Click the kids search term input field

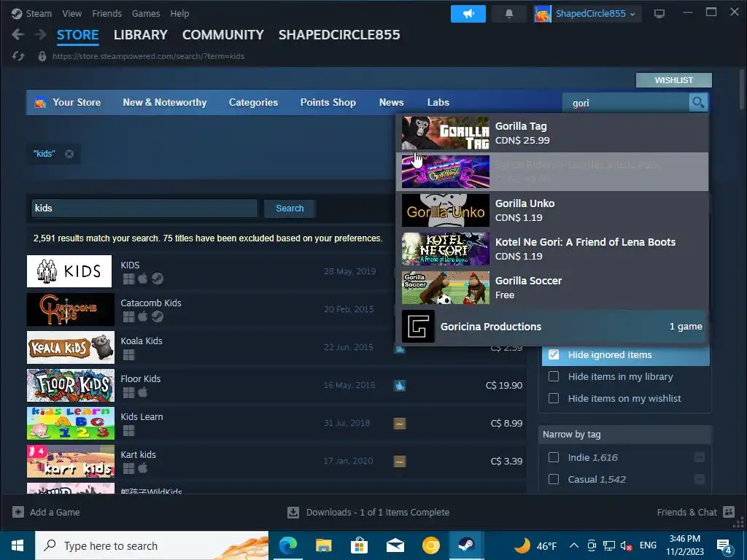[144, 208]
